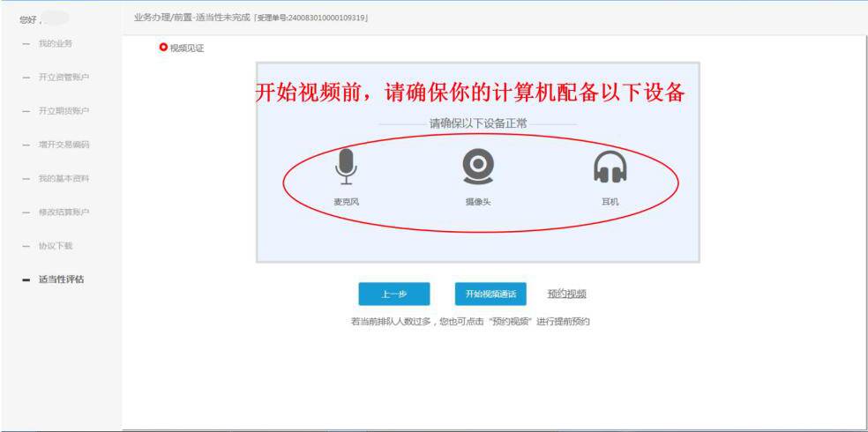Click the microphone icon
Screen dimensions: 868x432
(x=347, y=167)
